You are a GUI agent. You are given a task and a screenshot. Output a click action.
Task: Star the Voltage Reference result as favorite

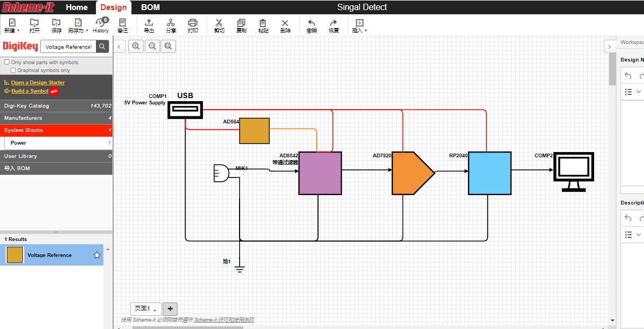(x=97, y=255)
